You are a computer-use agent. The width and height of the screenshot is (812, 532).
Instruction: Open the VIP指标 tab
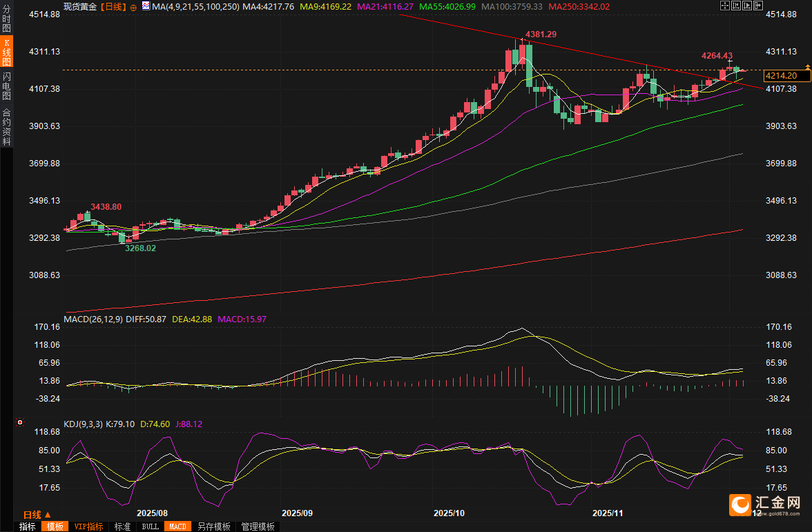(88, 526)
